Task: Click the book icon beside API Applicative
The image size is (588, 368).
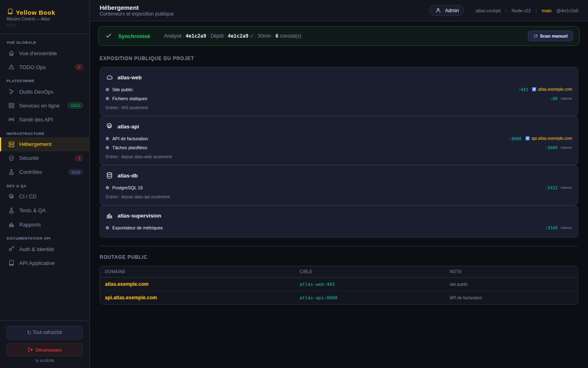Action: point(11,263)
